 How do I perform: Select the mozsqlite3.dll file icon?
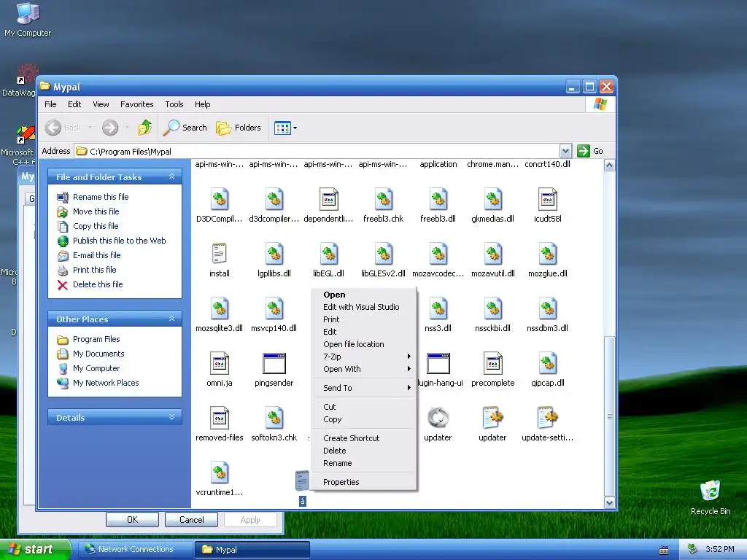pyautogui.click(x=219, y=308)
